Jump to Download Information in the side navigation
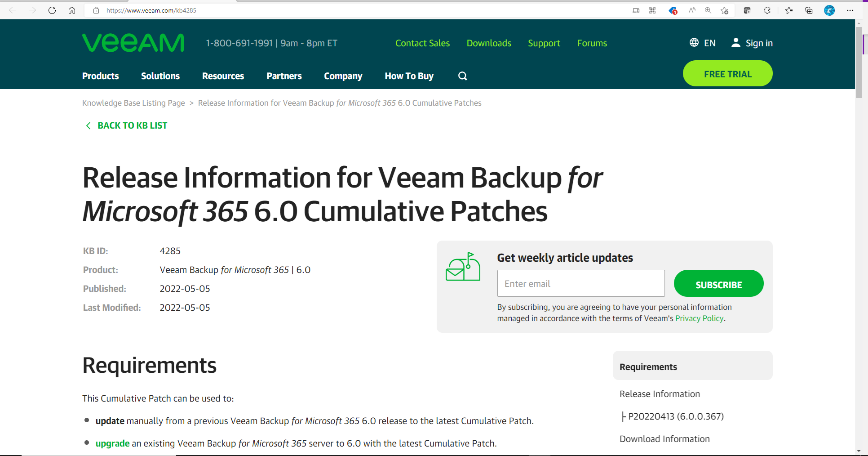Viewport: 868px width, 456px height. point(664,439)
